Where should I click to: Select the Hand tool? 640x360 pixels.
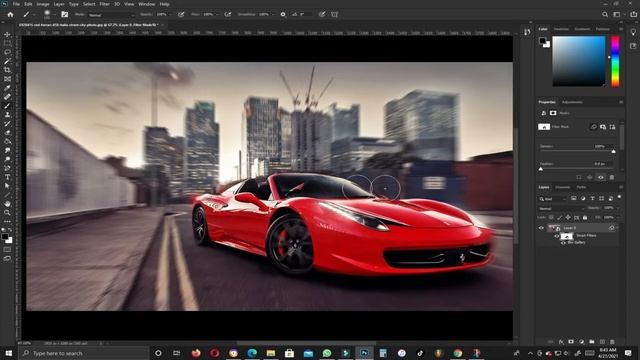[7, 204]
